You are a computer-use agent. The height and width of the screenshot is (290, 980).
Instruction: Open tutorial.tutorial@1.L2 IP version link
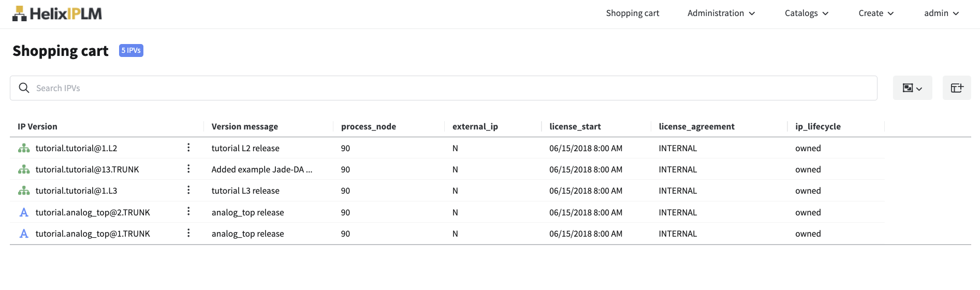[x=76, y=149]
